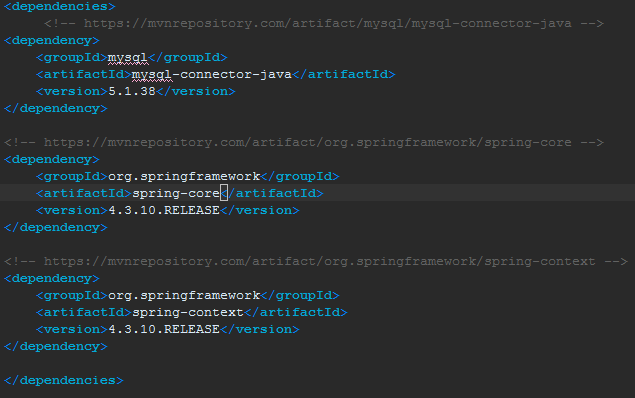Click the spring-context mvnrepository URL comment

[x=316, y=262]
